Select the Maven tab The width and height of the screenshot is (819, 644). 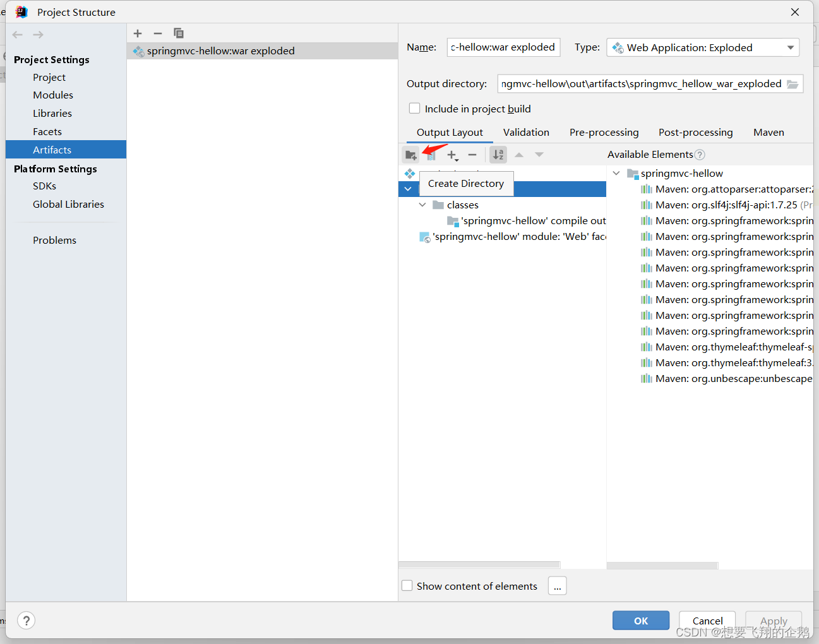tap(768, 133)
